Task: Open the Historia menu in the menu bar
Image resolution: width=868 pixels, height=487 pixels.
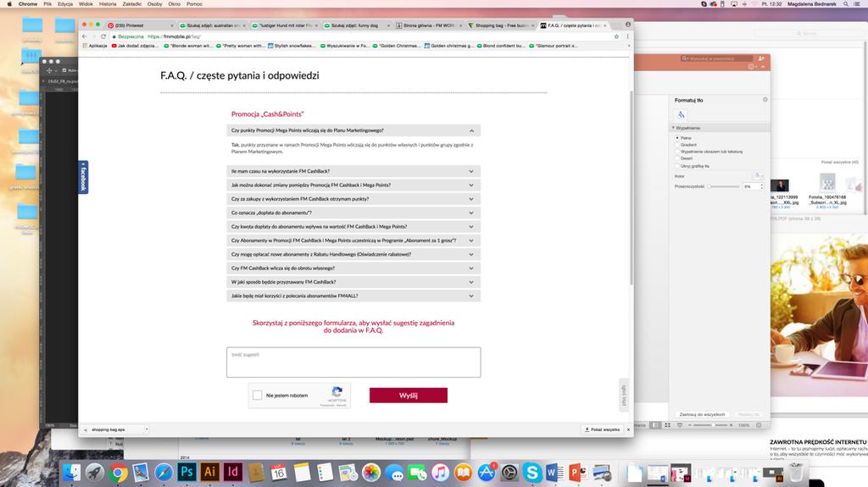Action: pyautogui.click(x=108, y=4)
